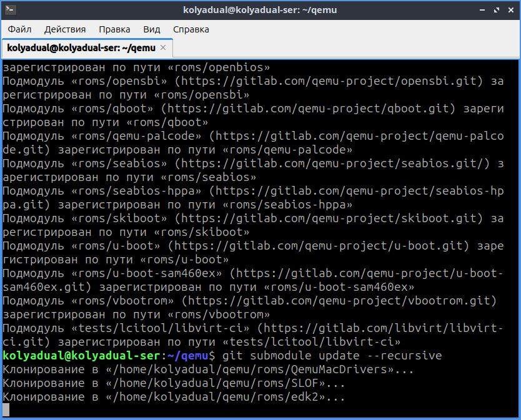Click the text «roms/qemu-palcode» after Подмодуль
Viewport: 521px width, 420px height.
pos(136,136)
